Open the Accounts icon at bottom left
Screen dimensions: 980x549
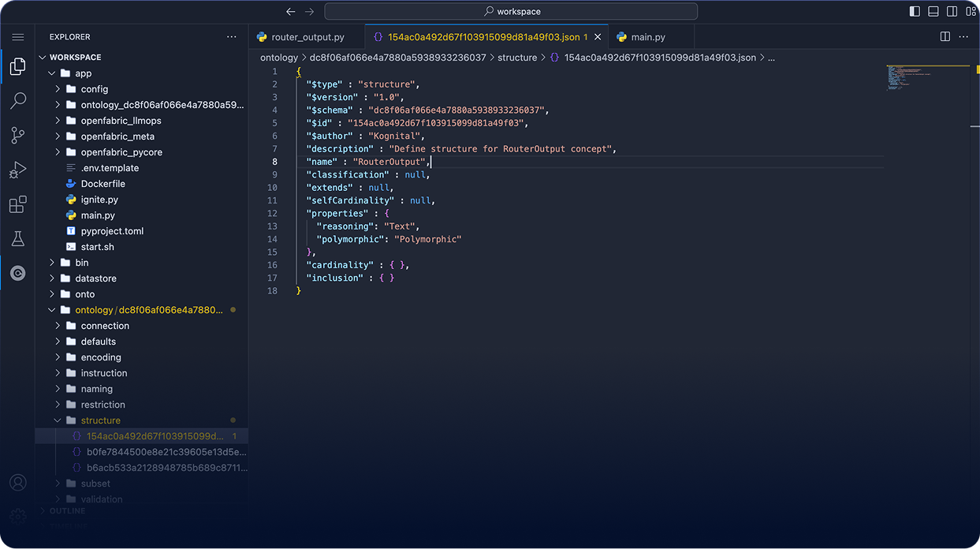click(17, 482)
